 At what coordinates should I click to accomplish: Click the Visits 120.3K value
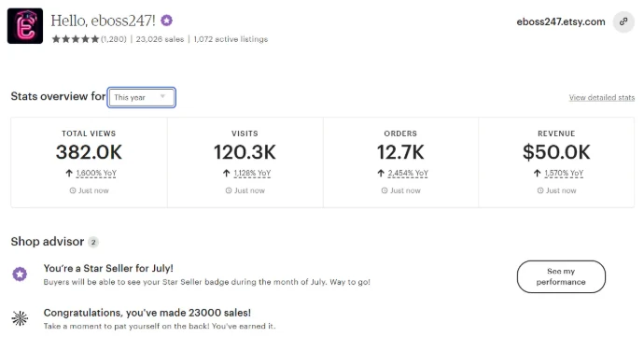pos(245,152)
